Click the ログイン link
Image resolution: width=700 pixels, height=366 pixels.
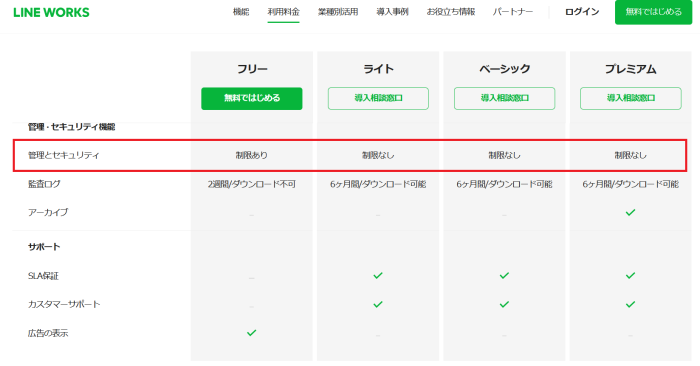pyautogui.click(x=582, y=12)
